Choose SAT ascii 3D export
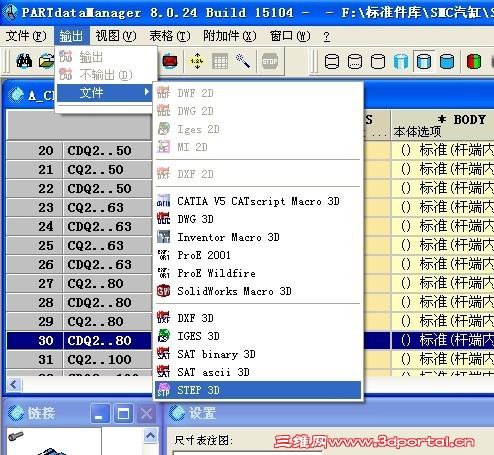Viewport: 494px width, 455px height. [x=258, y=372]
